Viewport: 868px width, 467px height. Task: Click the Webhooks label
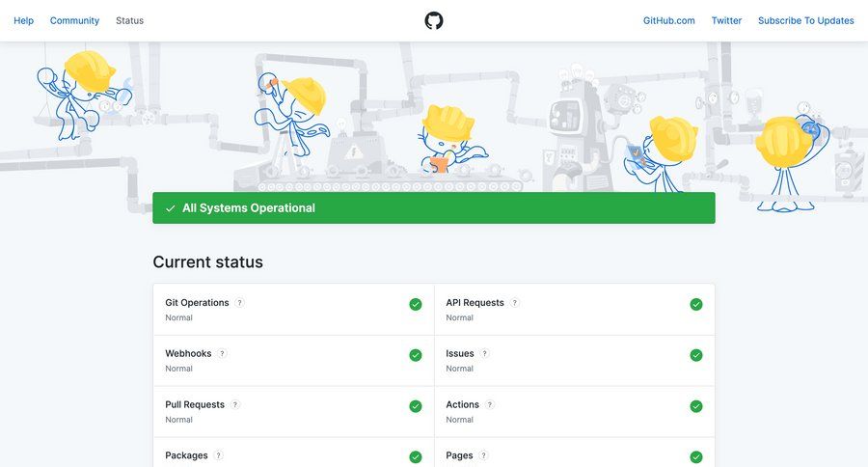pyautogui.click(x=188, y=353)
